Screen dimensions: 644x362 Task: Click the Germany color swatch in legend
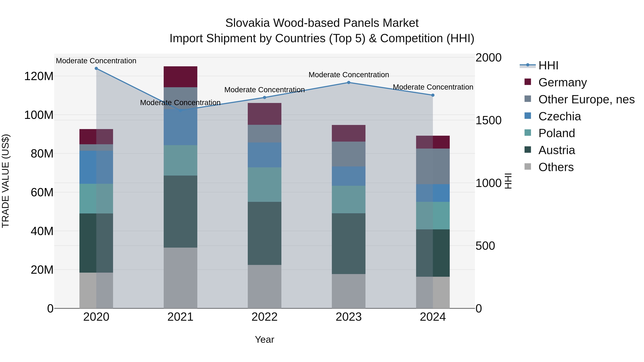(x=528, y=82)
